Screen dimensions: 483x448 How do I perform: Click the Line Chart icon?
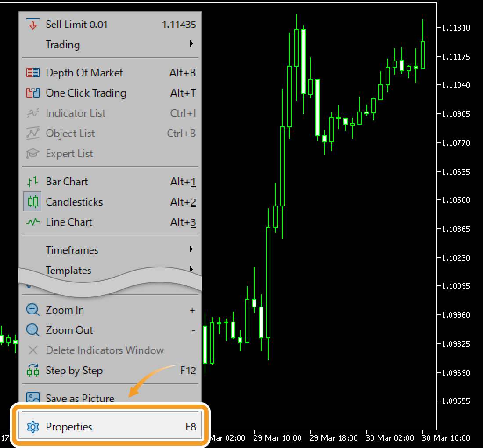[x=33, y=222]
